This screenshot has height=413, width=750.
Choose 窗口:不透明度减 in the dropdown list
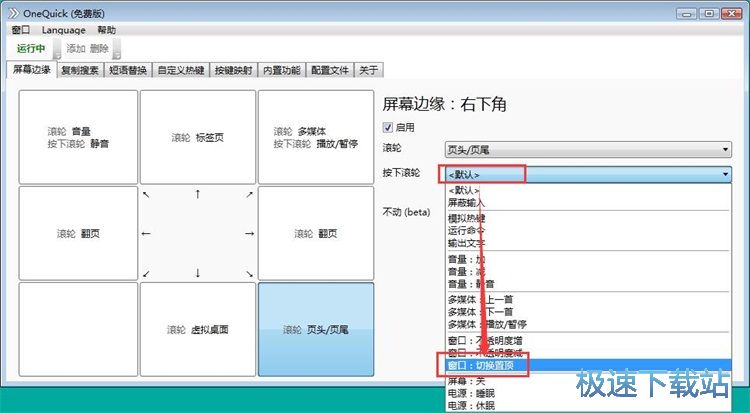pyautogui.click(x=588, y=353)
